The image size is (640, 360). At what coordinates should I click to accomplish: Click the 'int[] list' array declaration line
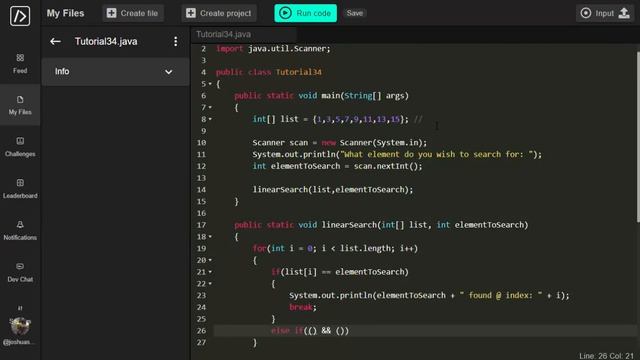(x=337, y=119)
